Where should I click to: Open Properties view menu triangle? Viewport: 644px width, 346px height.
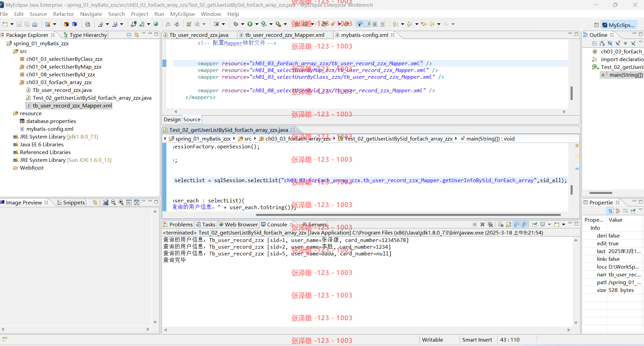click(x=641, y=209)
